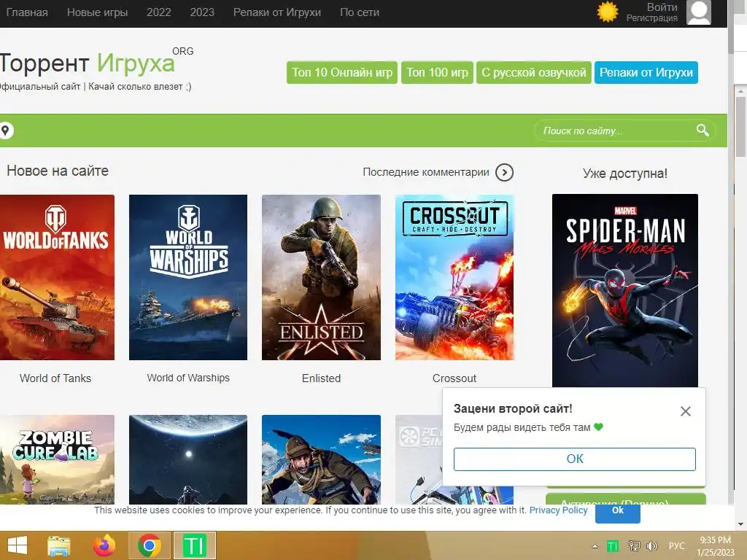Image resolution: width=747 pixels, height=560 pixels.
Task: Accept cookies with the blue Ok button
Action: point(617,513)
